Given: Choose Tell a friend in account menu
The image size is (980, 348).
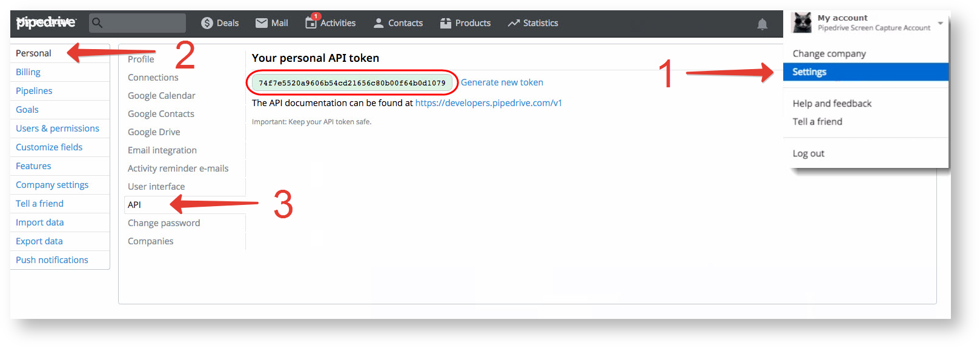Looking at the screenshot, I should [x=818, y=121].
